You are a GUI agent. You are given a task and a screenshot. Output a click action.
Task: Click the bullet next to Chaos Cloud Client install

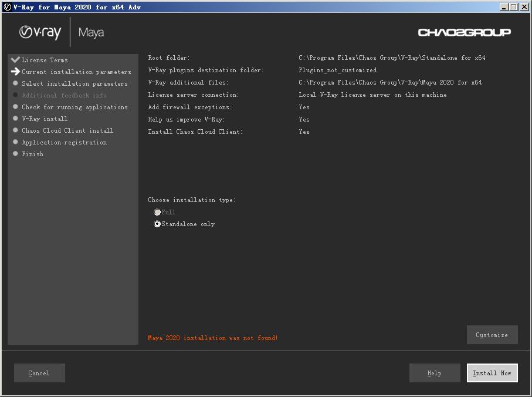[x=15, y=130]
